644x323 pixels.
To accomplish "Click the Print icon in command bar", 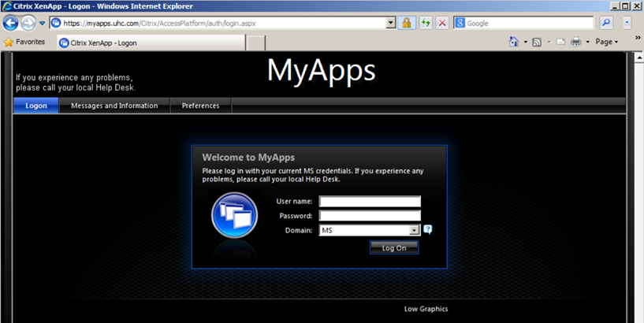I will [x=576, y=42].
